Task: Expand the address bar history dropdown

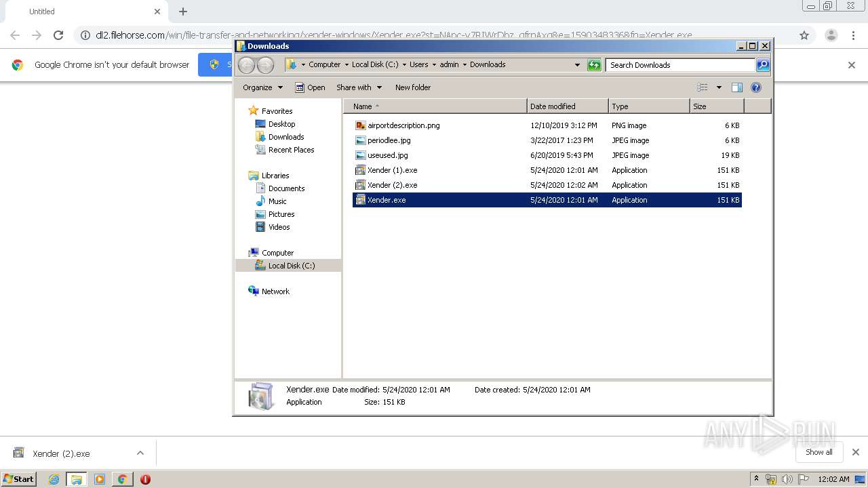Action: [577, 65]
